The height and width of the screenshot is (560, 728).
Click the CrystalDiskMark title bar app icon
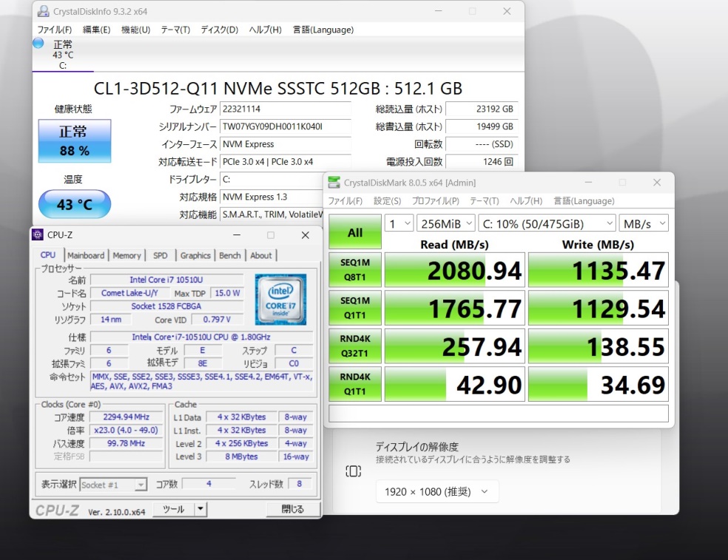click(x=334, y=183)
